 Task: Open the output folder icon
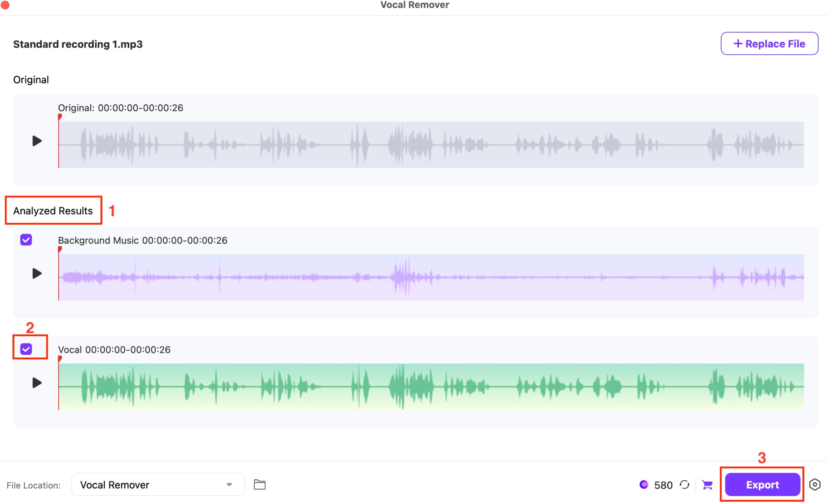click(x=260, y=485)
